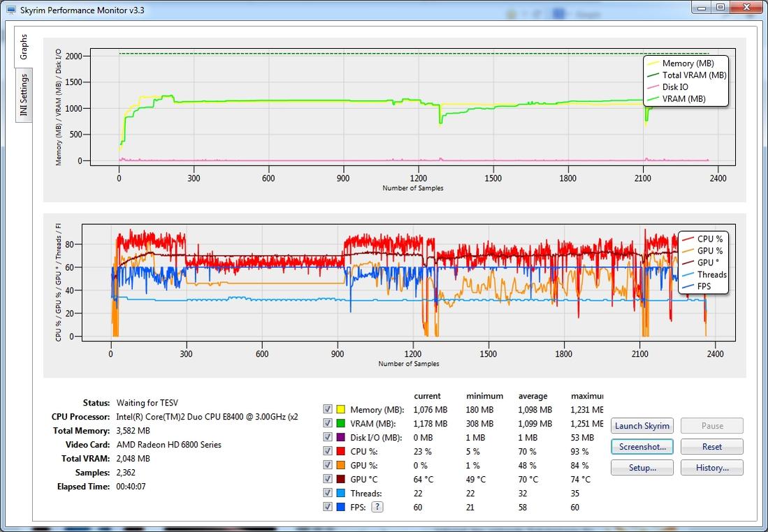The width and height of the screenshot is (768, 532).
Task: Switch to the Graphs tab
Action: pyautogui.click(x=23, y=47)
